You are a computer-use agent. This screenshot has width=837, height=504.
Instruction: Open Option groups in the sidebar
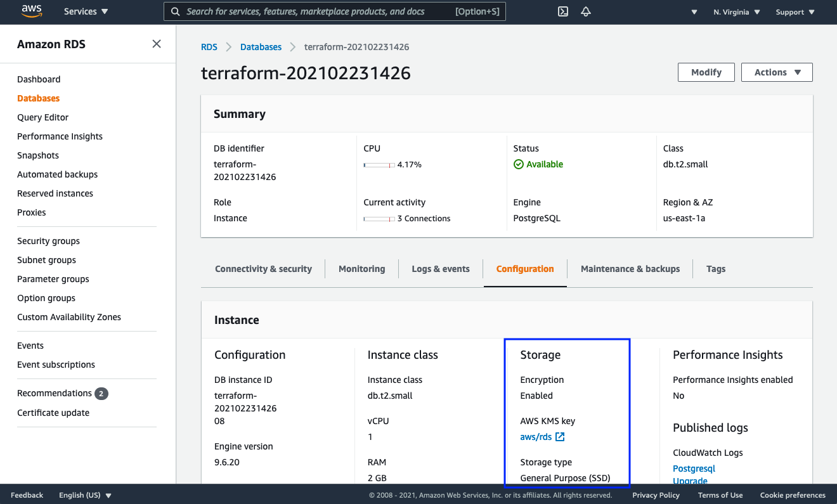click(x=46, y=298)
